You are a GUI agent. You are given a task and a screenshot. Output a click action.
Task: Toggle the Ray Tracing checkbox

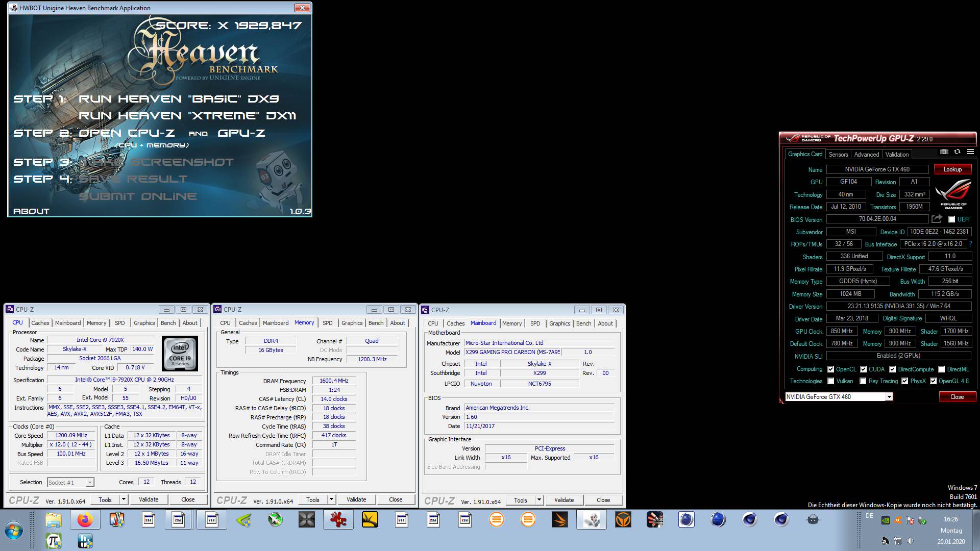[x=863, y=381]
